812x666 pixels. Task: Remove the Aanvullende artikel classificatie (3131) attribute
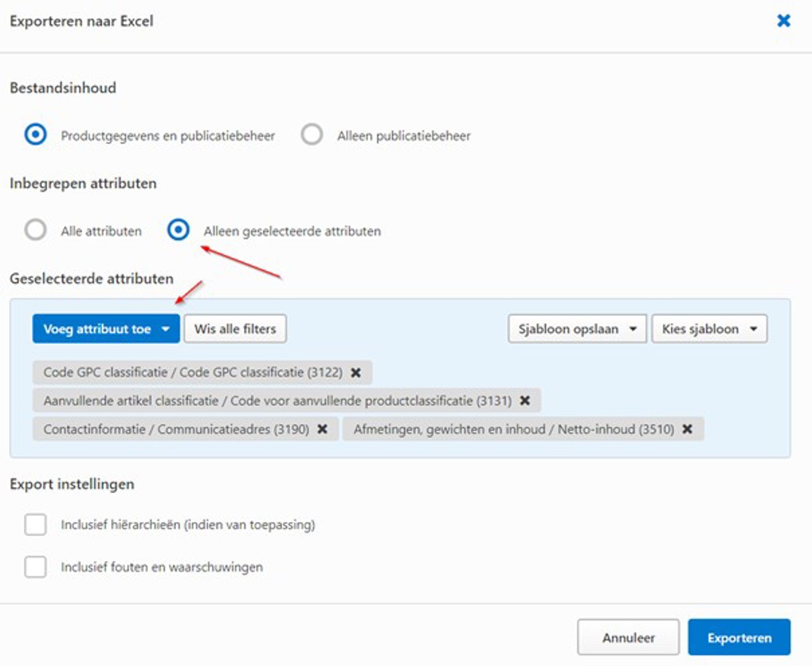point(523,401)
